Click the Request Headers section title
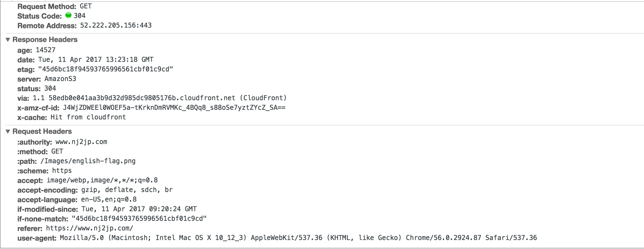 pyautogui.click(x=42, y=131)
